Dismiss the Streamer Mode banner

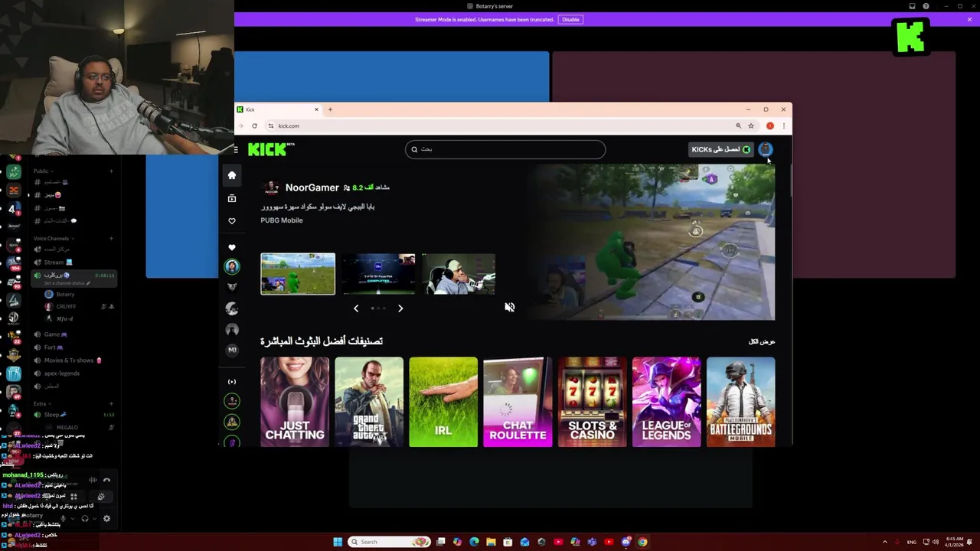click(969, 19)
